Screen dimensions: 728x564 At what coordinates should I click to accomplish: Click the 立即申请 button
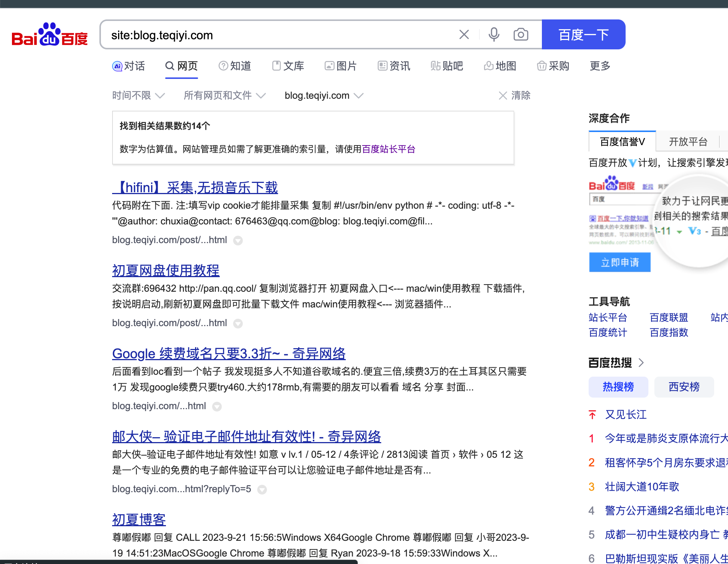pos(620,262)
